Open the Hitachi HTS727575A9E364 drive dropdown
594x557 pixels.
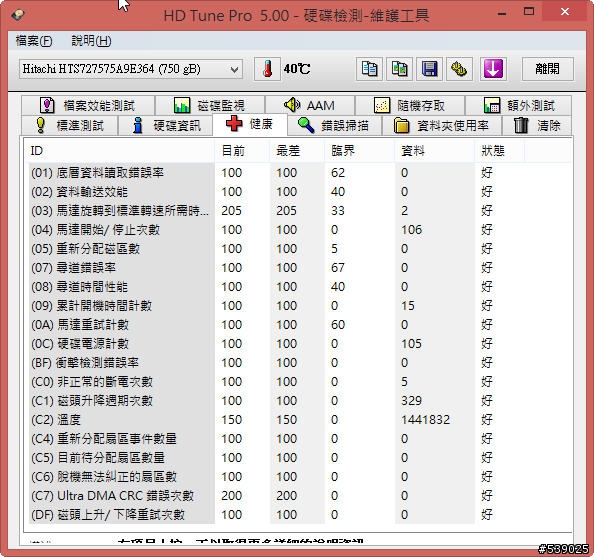(131, 69)
